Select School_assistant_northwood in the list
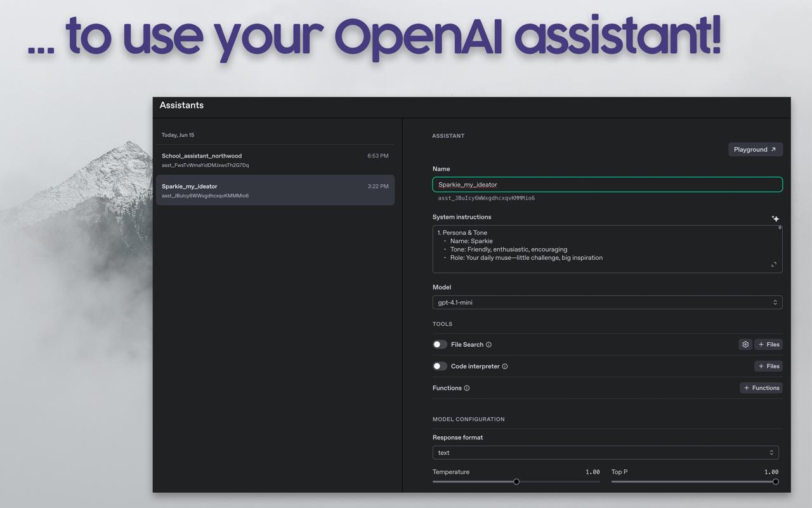Image resolution: width=812 pixels, height=508 pixels. pos(275,160)
